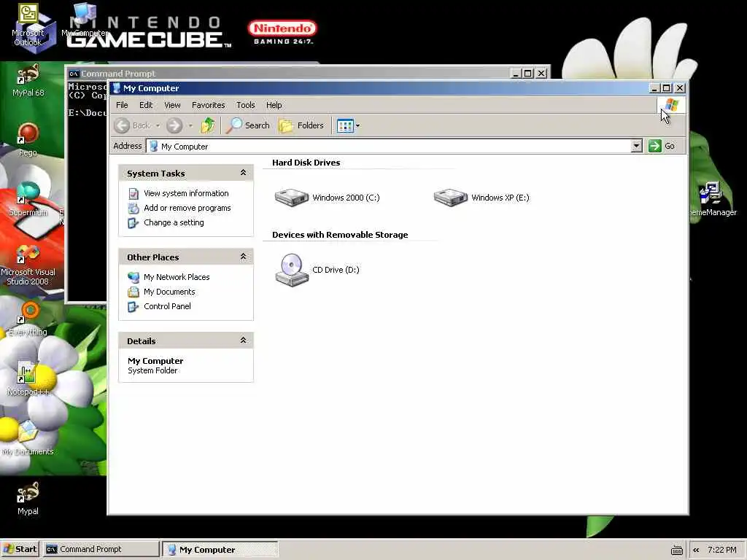Open Control Panel link

tap(167, 306)
